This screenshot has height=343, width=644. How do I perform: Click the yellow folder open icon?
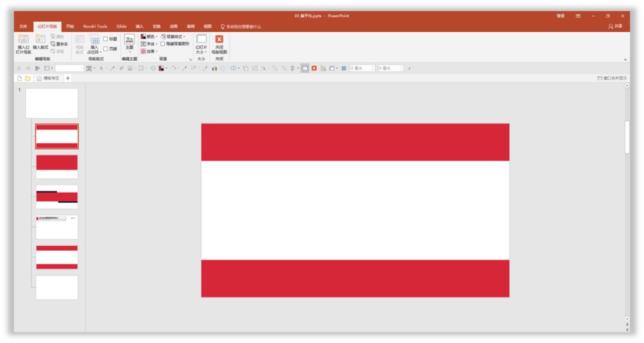[27, 78]
